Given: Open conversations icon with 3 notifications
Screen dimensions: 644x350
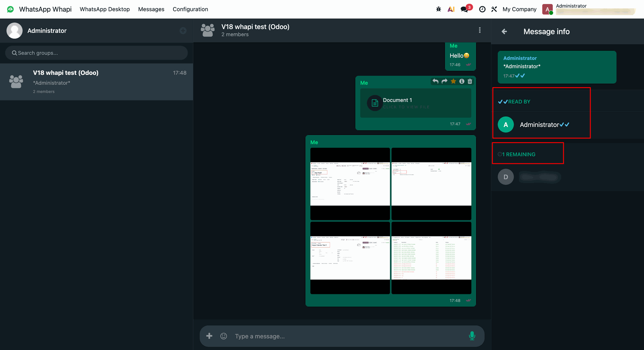Looking at the screenshot, I should coord(466,9).
